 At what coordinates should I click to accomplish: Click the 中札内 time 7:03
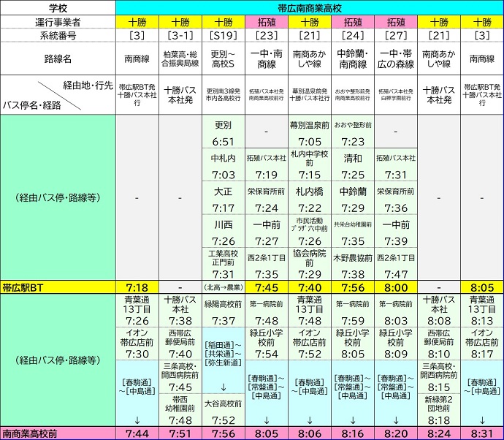(x=223, y=175)
